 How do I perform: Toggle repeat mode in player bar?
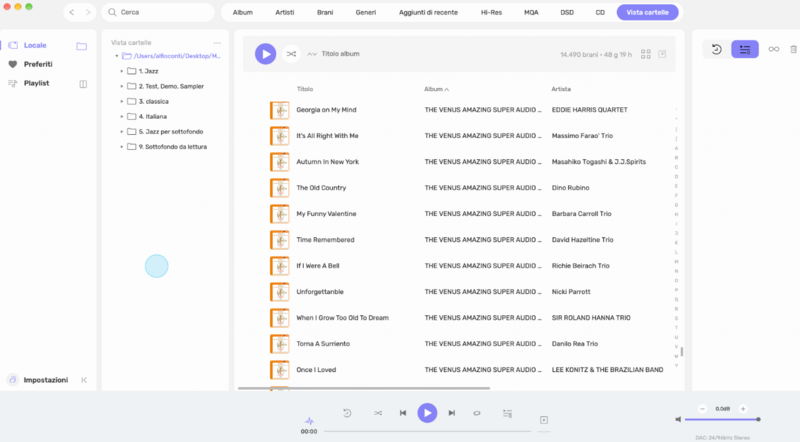(477, 413)
